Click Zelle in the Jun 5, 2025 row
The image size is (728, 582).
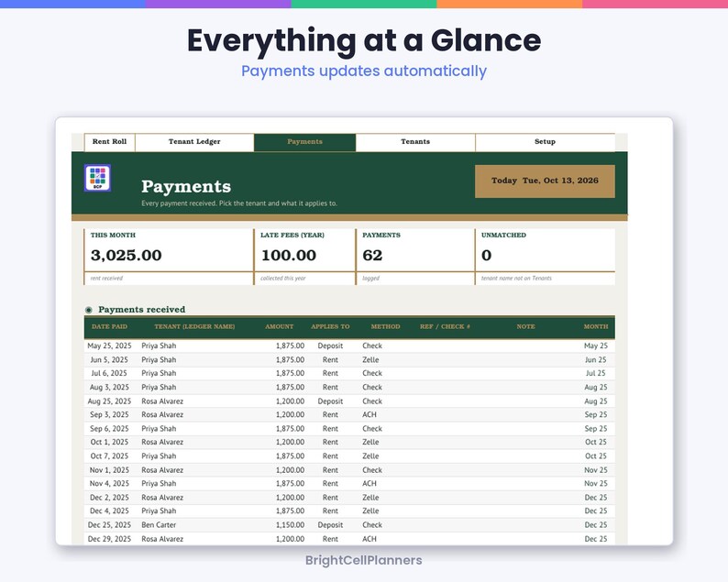click(370, 359)
